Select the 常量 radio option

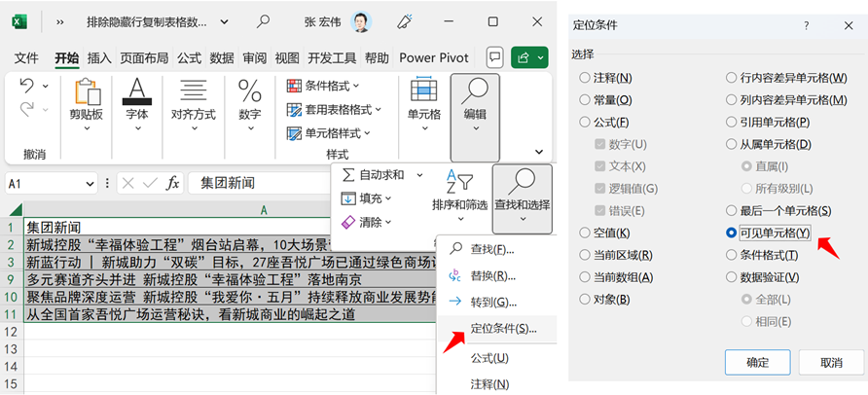click(x=585, y=100)
